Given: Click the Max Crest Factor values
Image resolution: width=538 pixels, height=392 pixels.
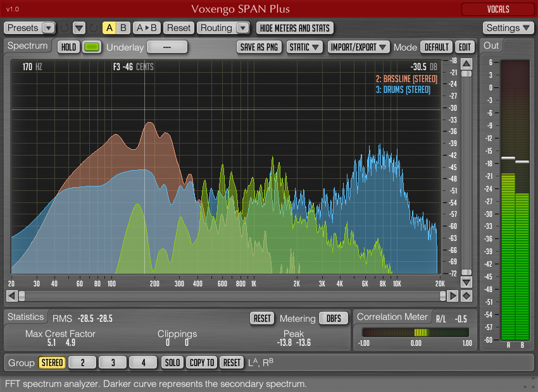Looking at the screenshot, I should point(61,342).
